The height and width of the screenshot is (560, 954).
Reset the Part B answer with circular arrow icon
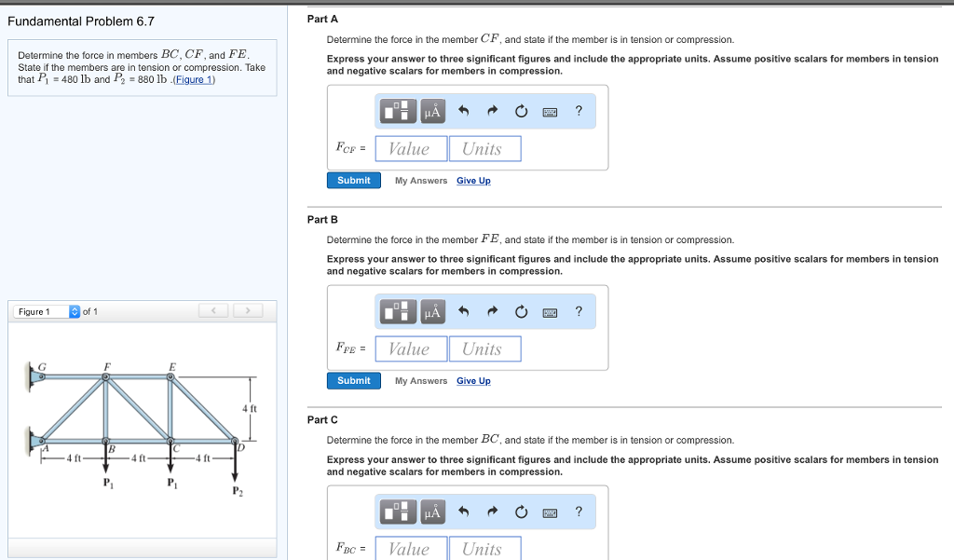click(x=521, y=311)
